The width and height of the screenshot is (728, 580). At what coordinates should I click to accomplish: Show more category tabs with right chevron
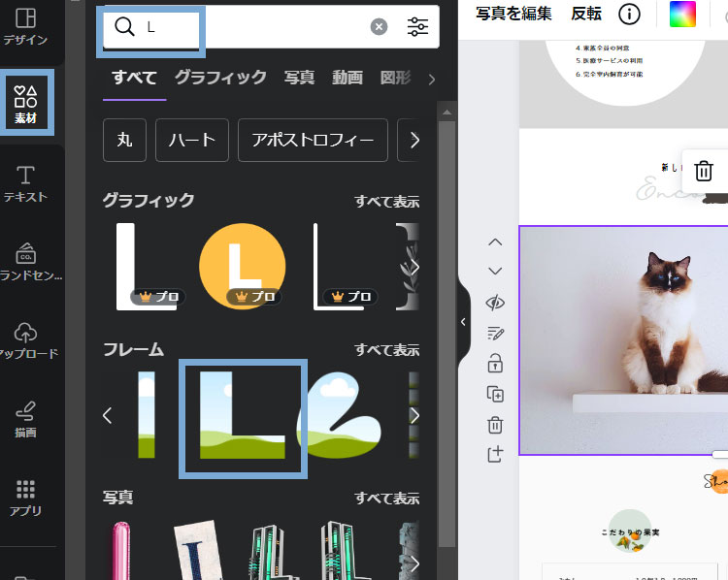pos(432,80)
